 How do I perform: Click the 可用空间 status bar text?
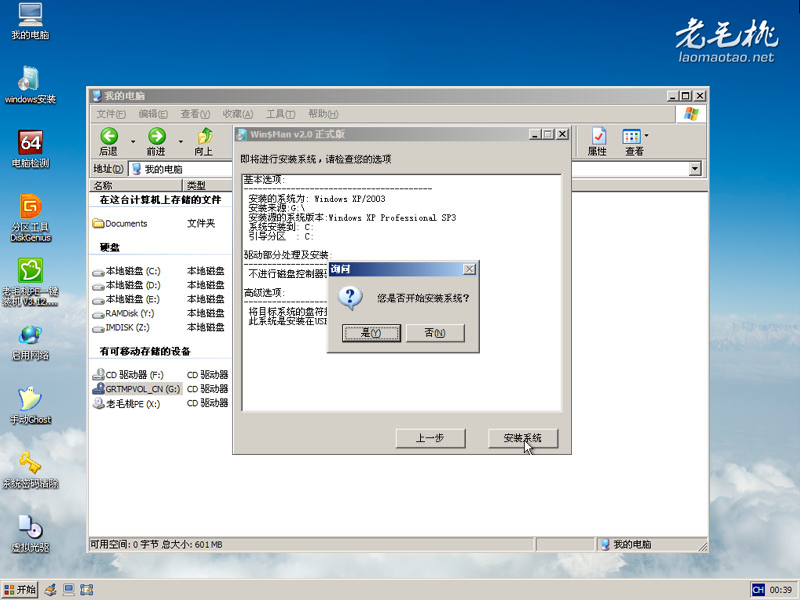tap(156, 545)
